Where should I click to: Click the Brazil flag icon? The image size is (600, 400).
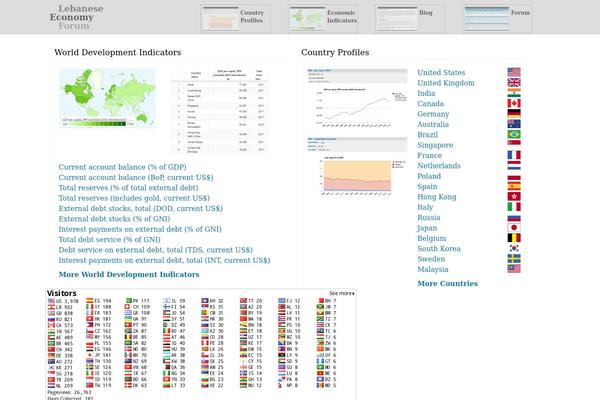[x=514, y=134]
